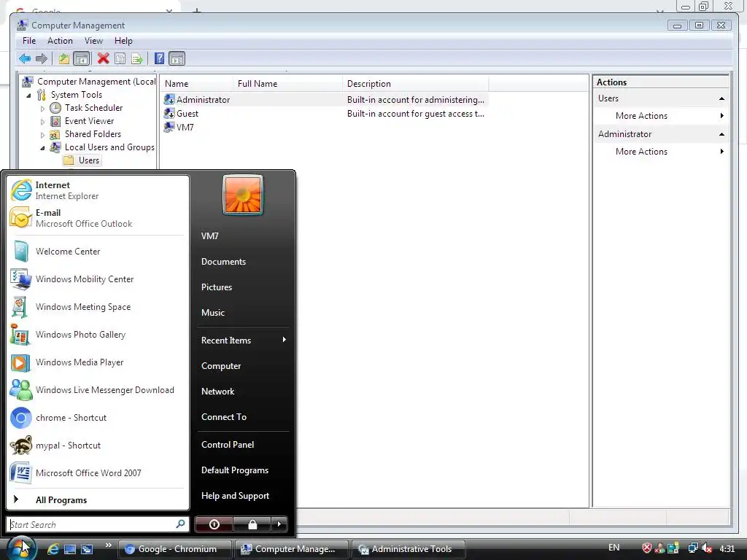
Task: Sort by the Name column header
Action: 196,84
